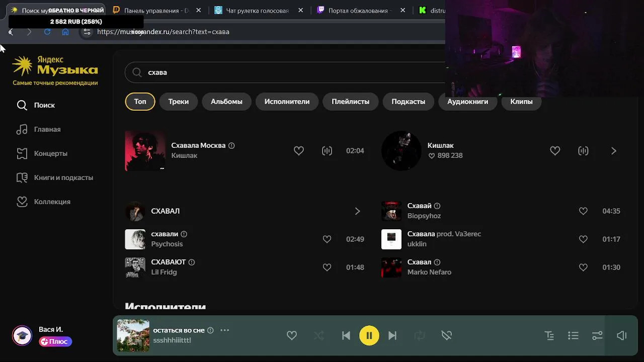Click the browser address bar URL
The height and width of the screenshot is (362, 644).
(163, 32)
